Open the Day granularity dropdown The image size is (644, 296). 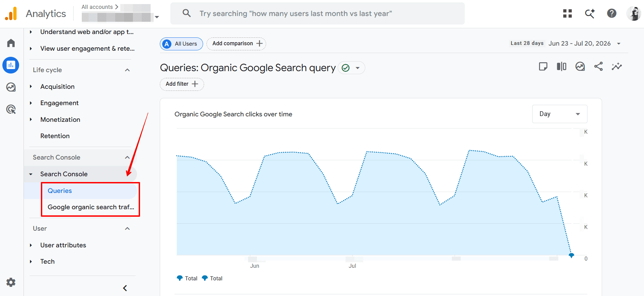click(559, 114)
